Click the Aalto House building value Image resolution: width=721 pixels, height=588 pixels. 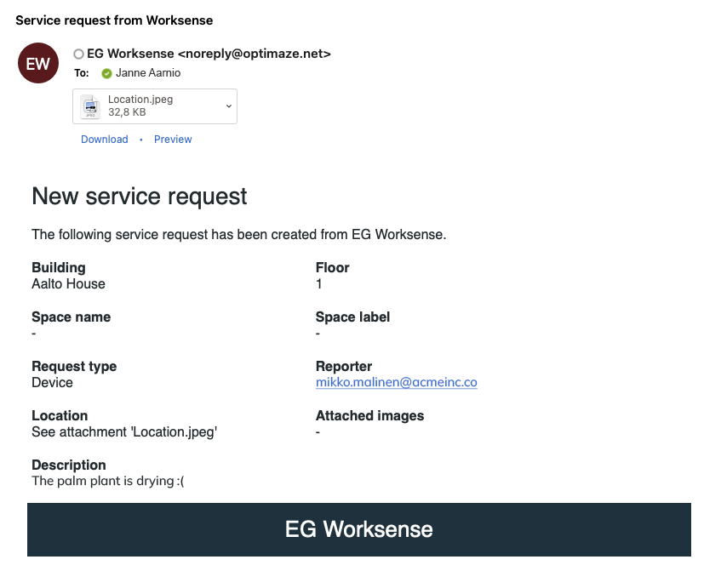[68, 284]
